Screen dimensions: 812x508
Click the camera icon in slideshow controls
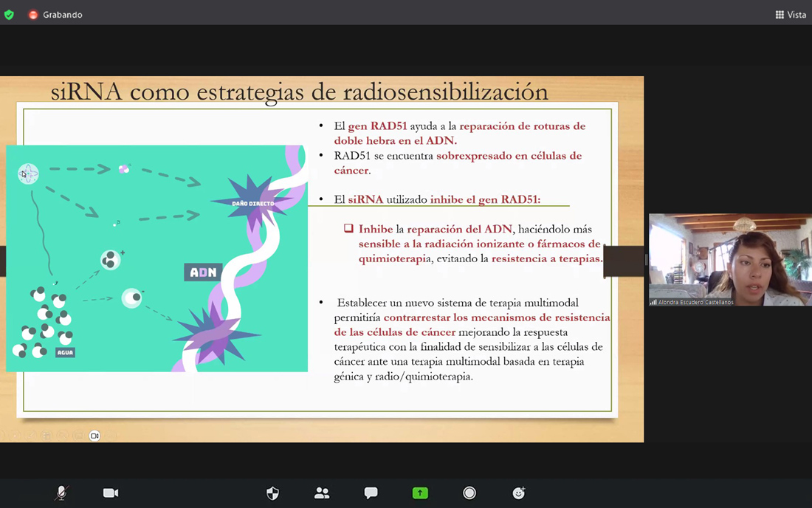pyautogui.click(x=94, y=436)
